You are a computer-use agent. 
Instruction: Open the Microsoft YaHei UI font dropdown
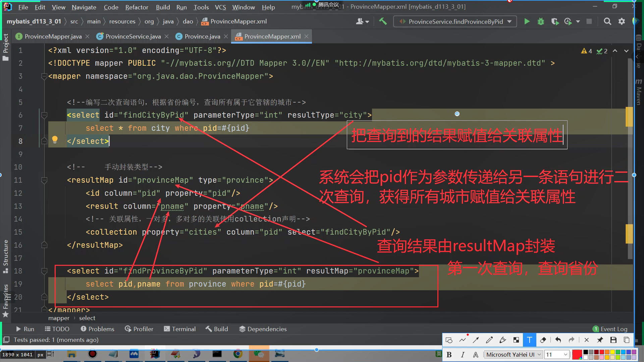point(513,355)
